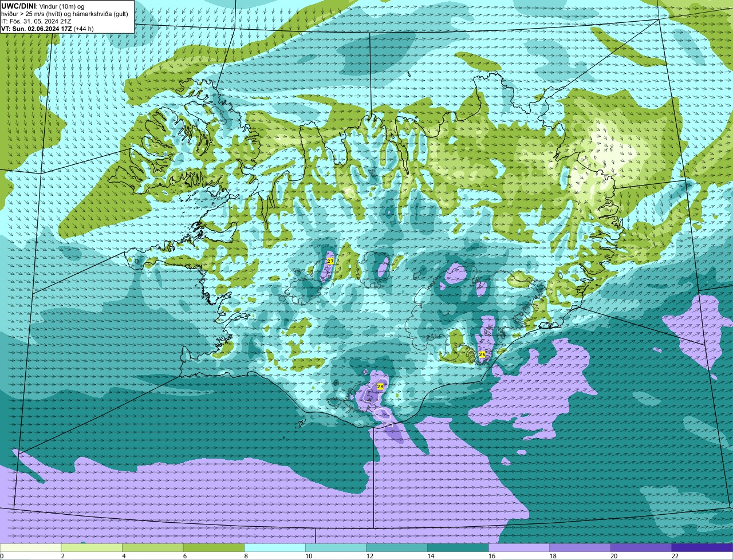Click the palest color bar swatch below 2
The image size is (733, 560).
click(x=30, y=547)
